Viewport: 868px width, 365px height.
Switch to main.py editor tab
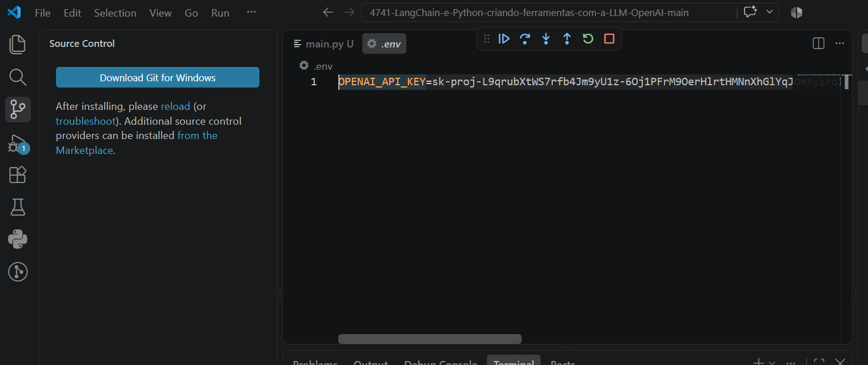coord(323,43)
